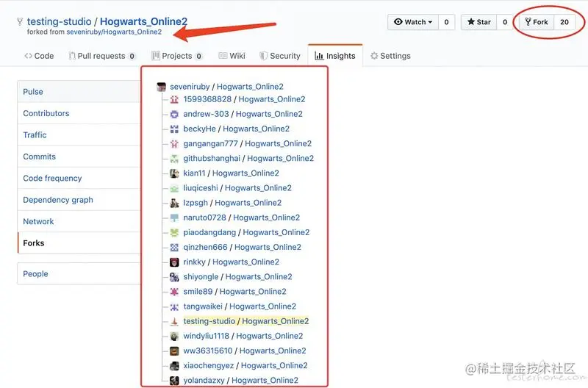This screenshot has width=588, height=388.
Task: Open Commits in the Insights sidebar
Action: [x=79, y=157]
